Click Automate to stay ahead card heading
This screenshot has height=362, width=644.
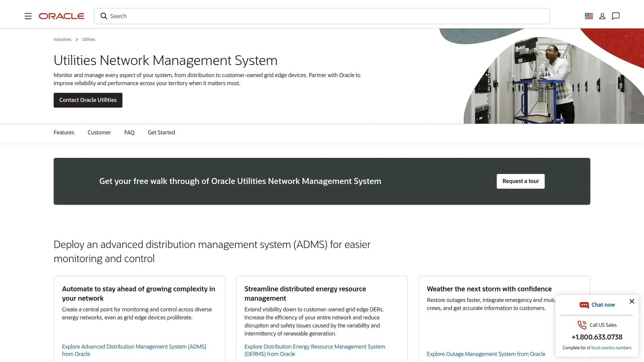pos(139,294)
